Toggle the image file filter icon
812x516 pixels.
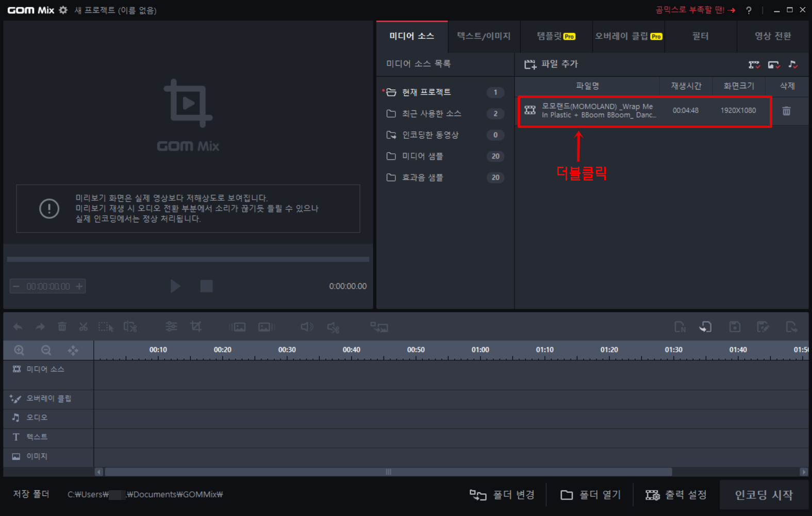click(x=773, y=64)
